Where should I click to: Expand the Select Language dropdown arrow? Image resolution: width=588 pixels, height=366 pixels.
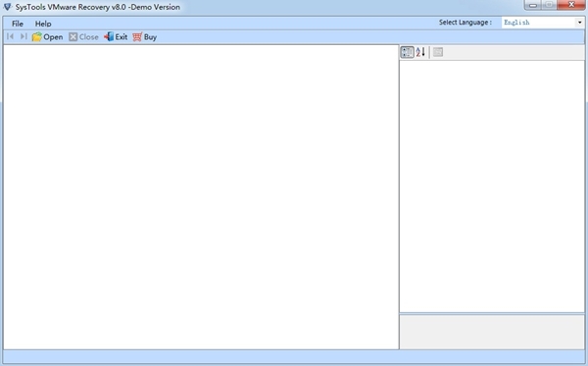(x=580, y=23)
